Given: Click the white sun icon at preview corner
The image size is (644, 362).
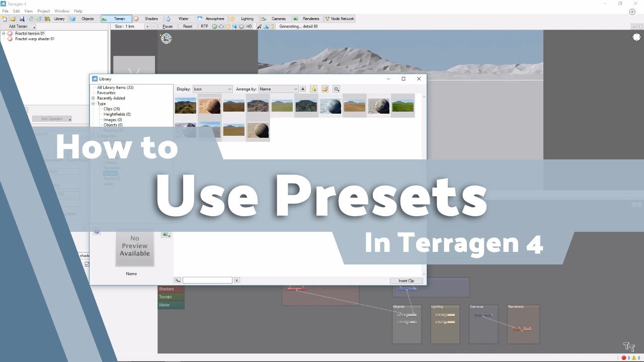Looking at the screenshot, I should tap(637, 37).
